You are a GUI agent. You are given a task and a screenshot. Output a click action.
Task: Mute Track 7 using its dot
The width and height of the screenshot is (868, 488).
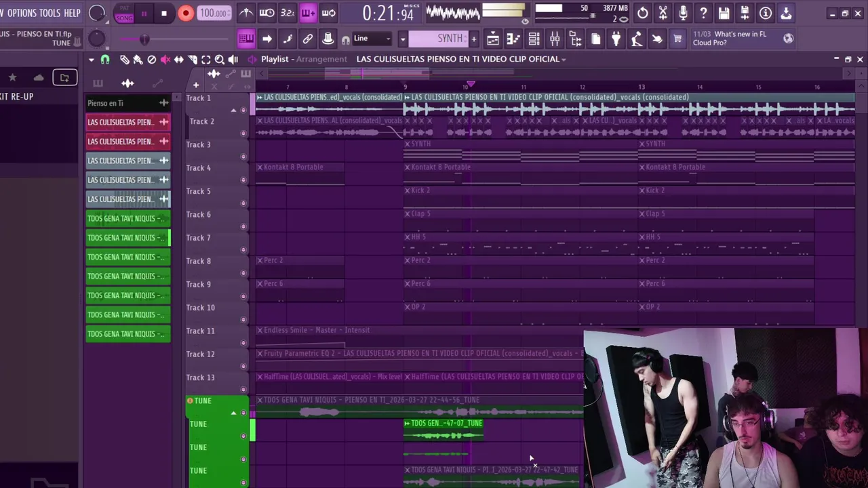pos(243,250)
